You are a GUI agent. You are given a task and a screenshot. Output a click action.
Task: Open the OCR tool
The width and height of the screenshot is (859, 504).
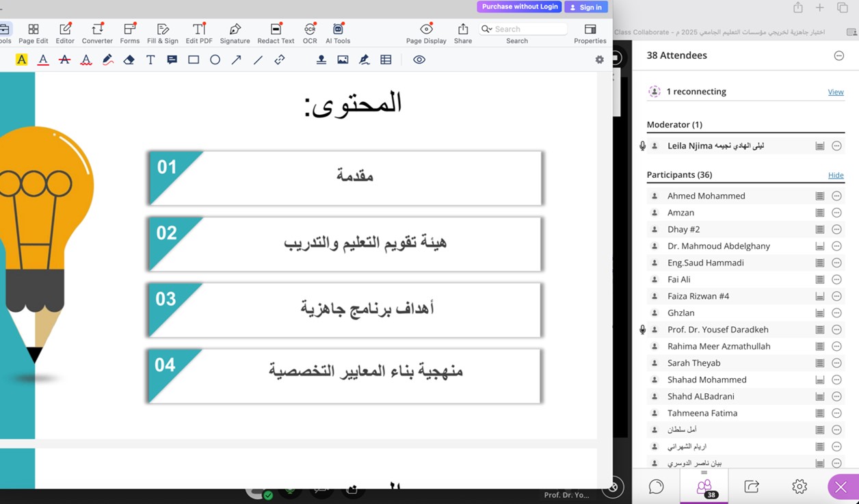(310, 32)
